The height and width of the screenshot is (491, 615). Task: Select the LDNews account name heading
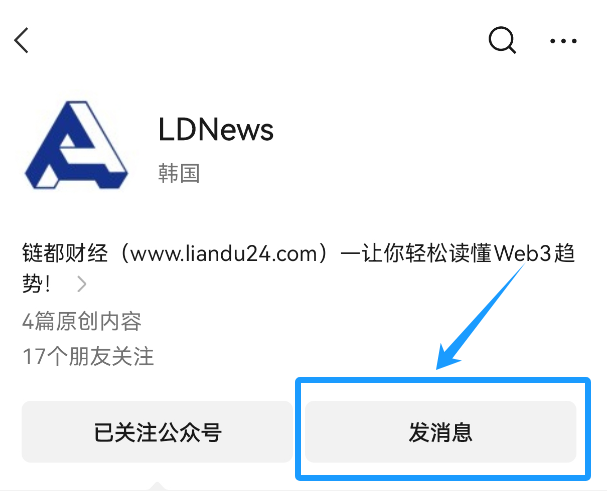click(216, 130)
